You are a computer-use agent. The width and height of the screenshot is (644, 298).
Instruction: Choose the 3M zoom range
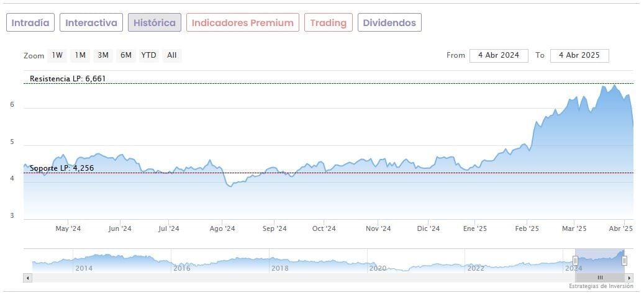[x=103, y=55]
